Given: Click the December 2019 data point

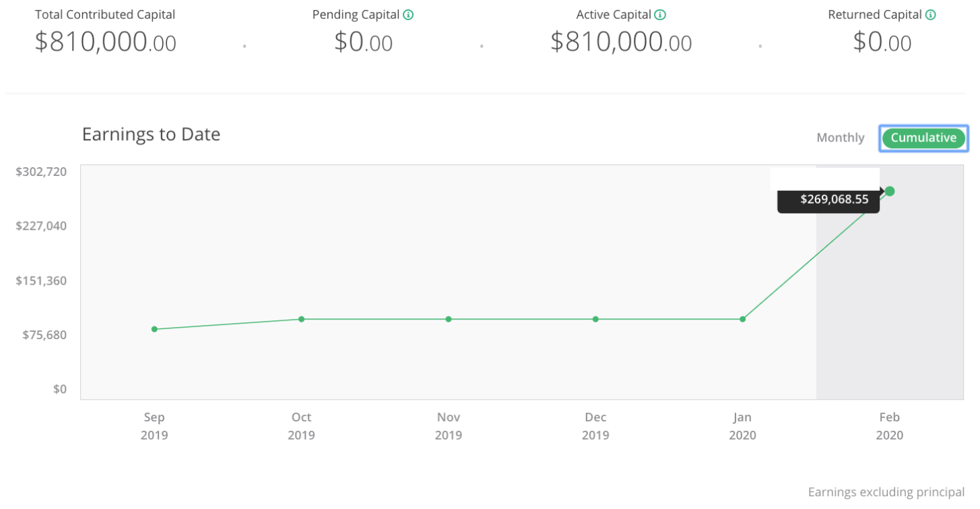Looking at the screenshot, I should click(595, 319).
